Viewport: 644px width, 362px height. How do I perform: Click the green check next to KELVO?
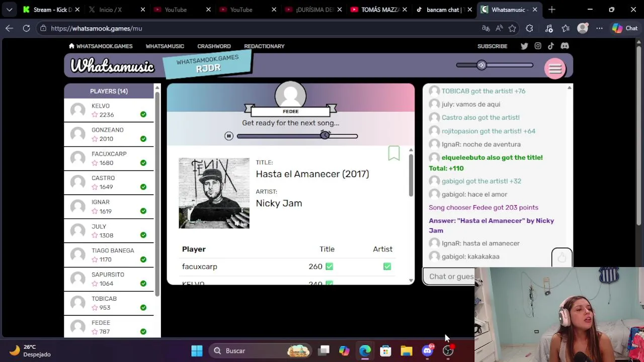(x=143, y=115)
